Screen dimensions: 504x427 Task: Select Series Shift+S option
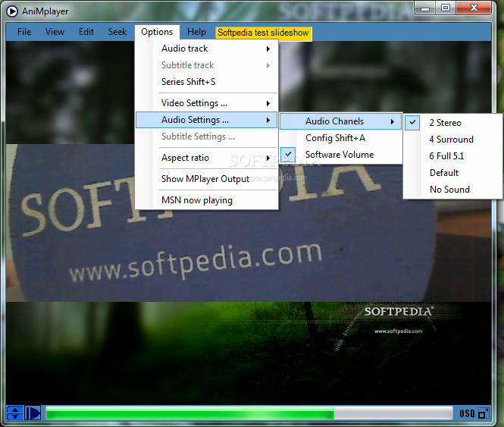click(207, 82)
